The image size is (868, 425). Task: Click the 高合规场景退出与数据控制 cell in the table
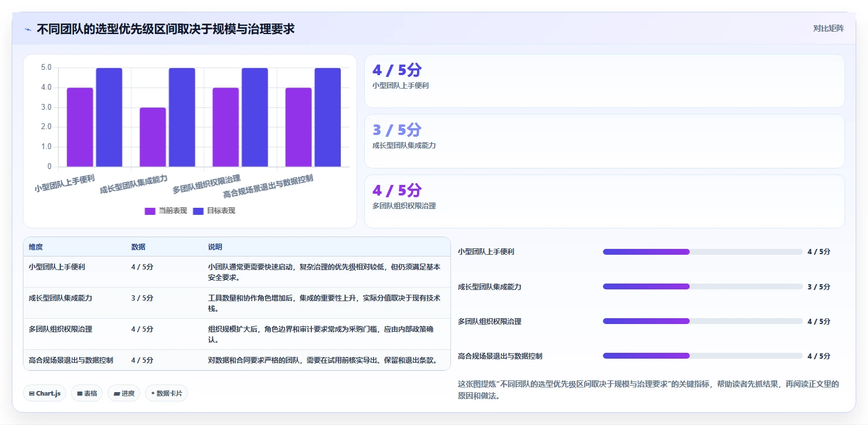click(x=71, y=360)
